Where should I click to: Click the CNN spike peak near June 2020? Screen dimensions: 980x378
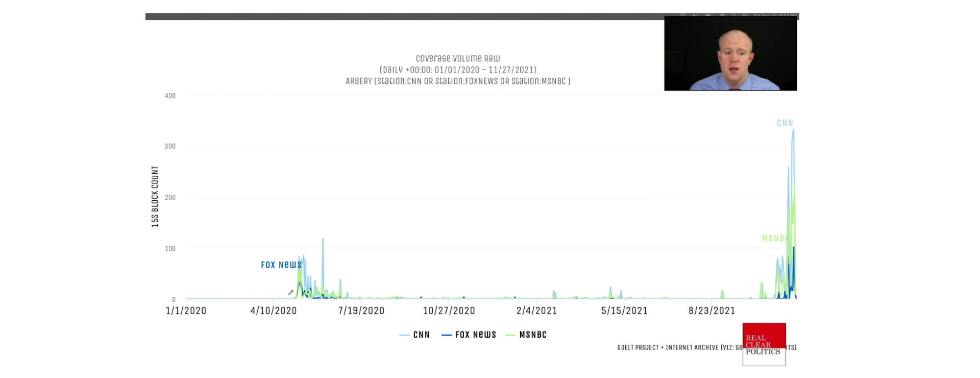pyautogui.click(x=323, y=239)
